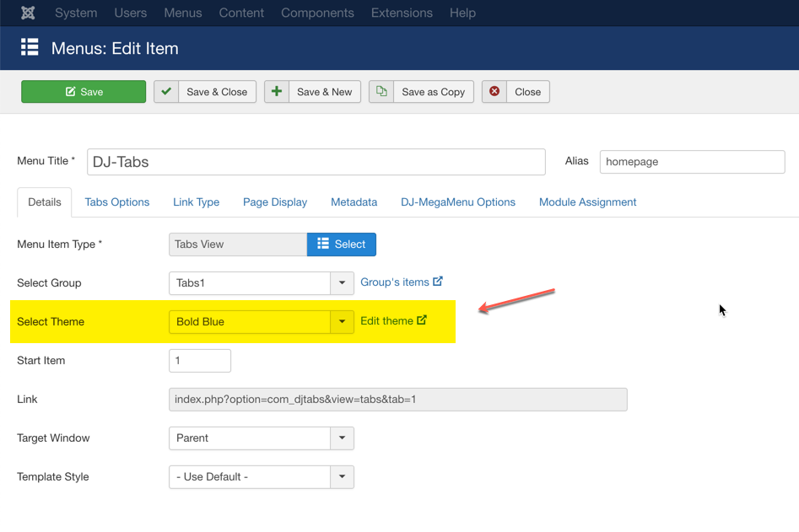
Task: Click the blue Select menu item type button
Action: click(x=342, y=245)
